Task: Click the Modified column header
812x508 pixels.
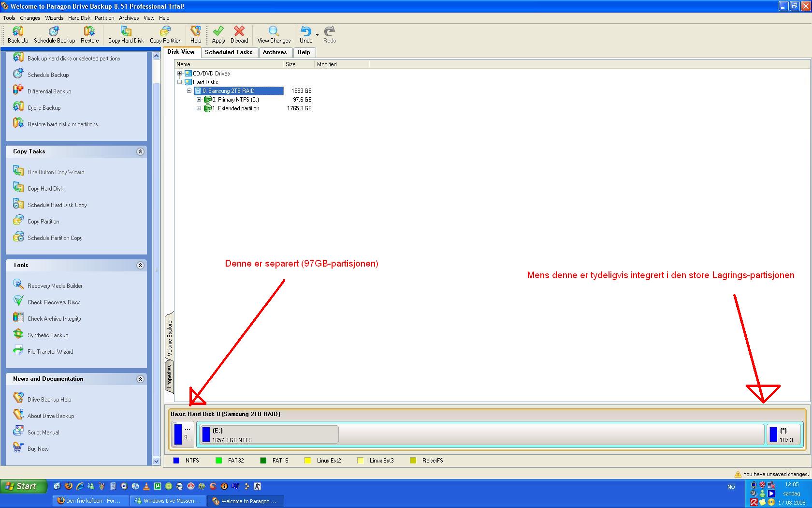Action: tap(341, 64)
